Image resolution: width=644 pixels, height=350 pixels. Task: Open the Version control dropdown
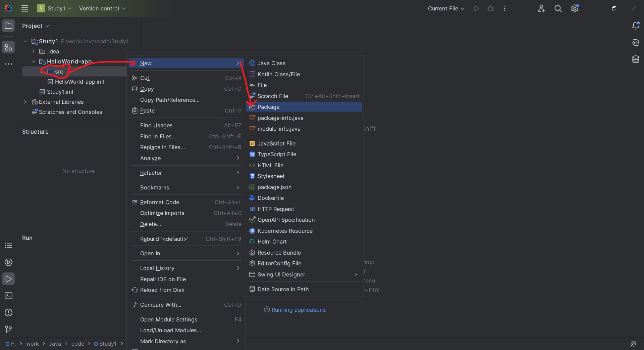point(102,8)
